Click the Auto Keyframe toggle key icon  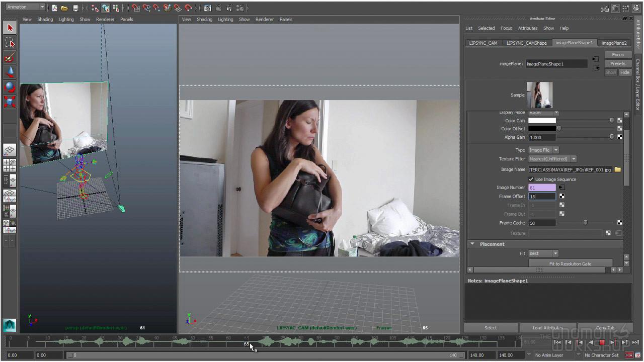point(629,355)
